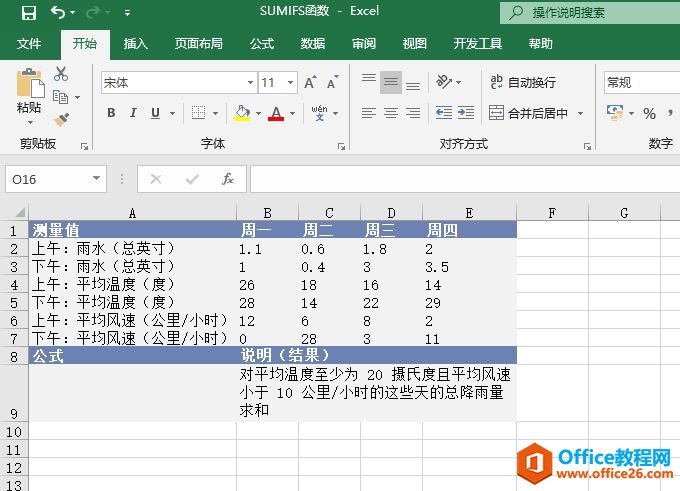Switch to the 审阅 tab
Image resolution: width=680 pixels, height=491 pixels.
pos(364,44)
